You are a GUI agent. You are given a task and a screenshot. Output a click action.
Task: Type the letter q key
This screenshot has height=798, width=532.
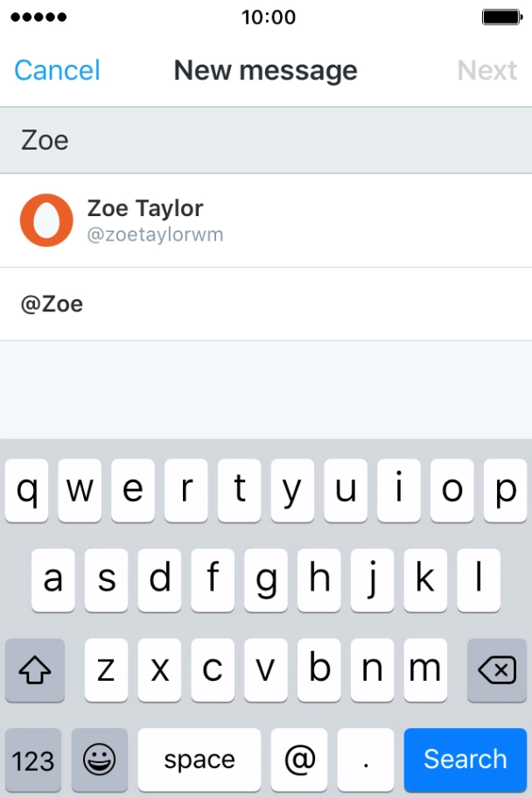coord(27,491)
